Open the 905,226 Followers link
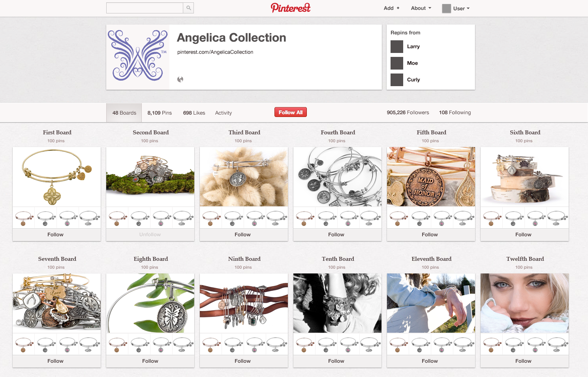Viewport: 588px width, 377px height. [x=408, y=113]
